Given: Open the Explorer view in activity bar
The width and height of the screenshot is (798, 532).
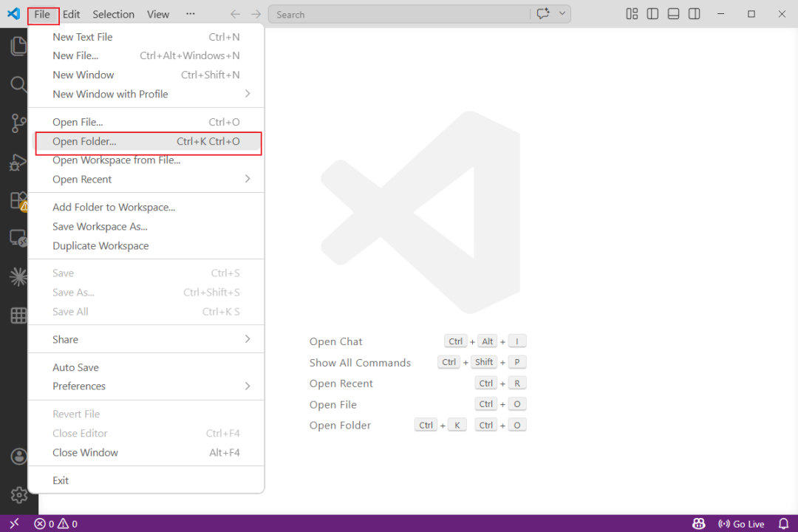Looking at the screenshot, I should click(x=18, y=47).
